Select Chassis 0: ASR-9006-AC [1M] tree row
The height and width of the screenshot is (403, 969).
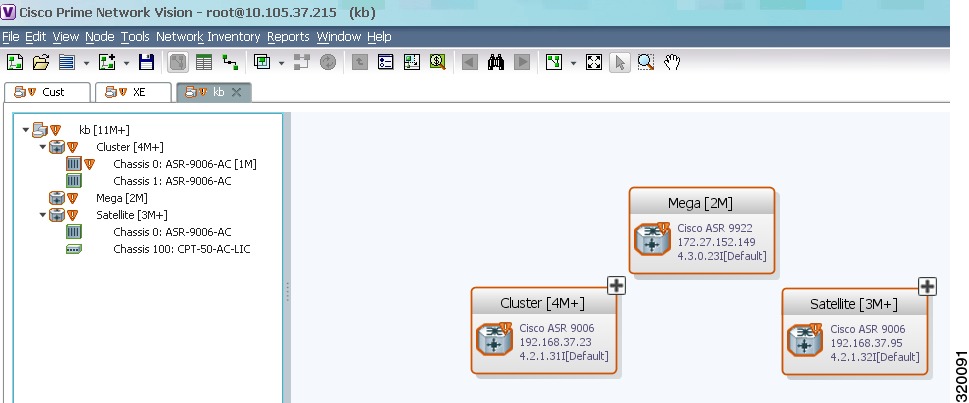pos(185,164)
